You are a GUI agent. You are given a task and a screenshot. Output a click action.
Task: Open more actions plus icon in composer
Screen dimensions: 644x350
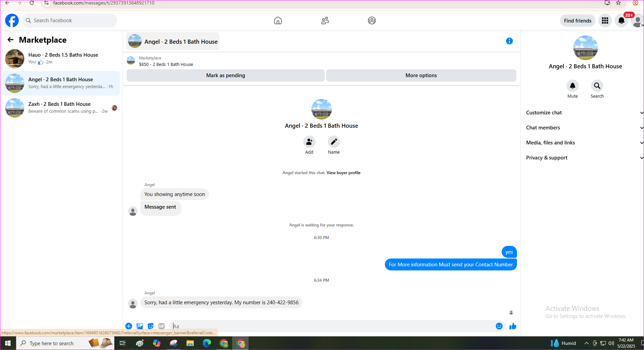pyautogui.click(x=129, y=326)
